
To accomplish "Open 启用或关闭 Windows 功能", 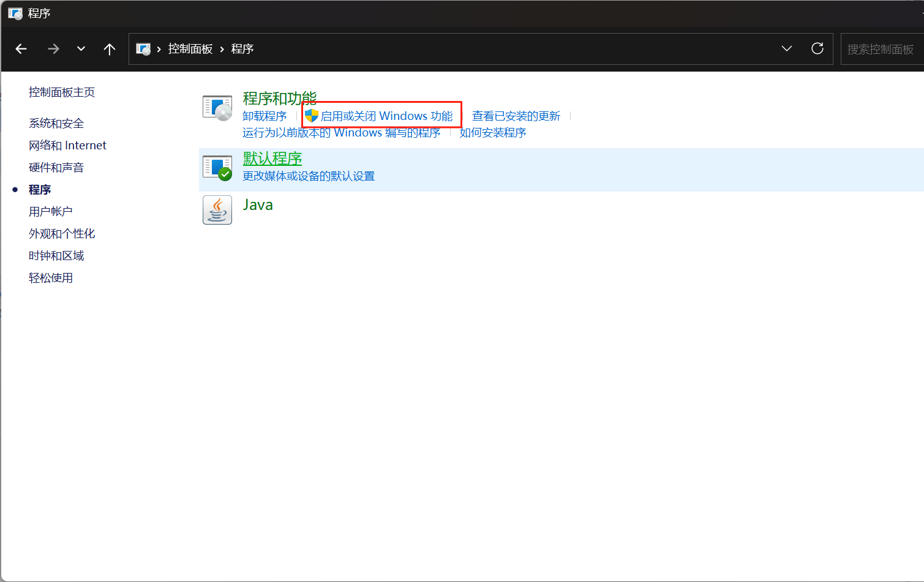I will click(387, 116).
